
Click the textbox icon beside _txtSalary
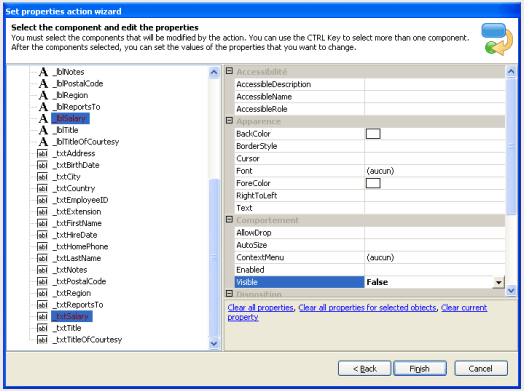coord(42,316)
